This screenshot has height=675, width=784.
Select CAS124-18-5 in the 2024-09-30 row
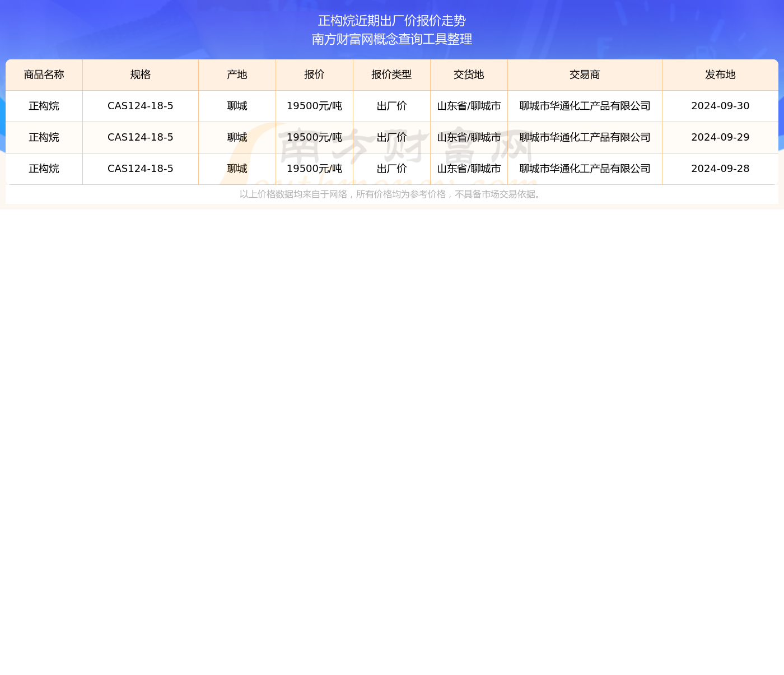[x=141, y=106]
